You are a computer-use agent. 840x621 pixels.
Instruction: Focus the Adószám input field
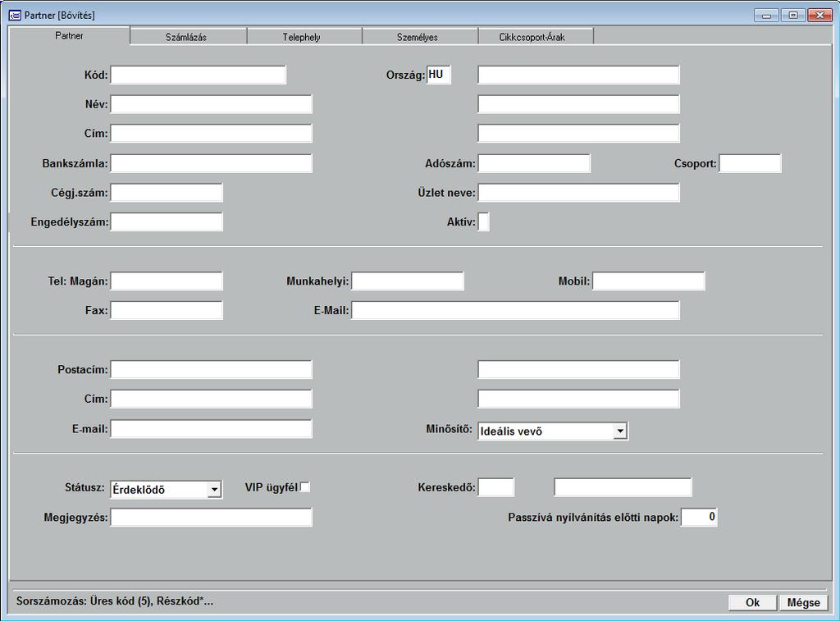[534, 163]
